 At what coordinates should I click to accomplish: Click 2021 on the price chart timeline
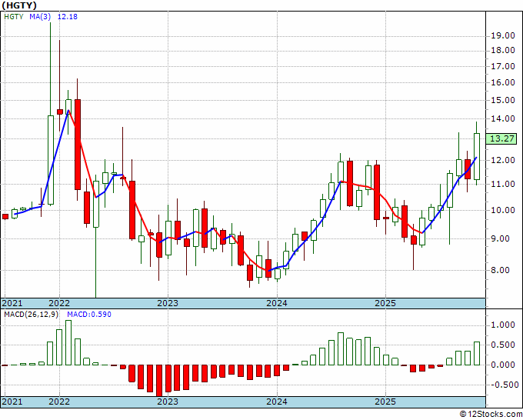pos(12,303)
